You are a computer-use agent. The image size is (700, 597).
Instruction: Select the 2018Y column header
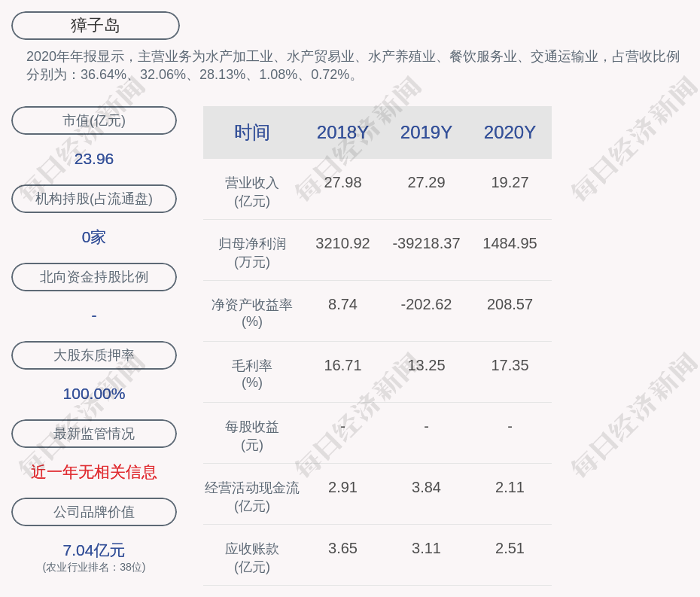click(x=342, y=132)
